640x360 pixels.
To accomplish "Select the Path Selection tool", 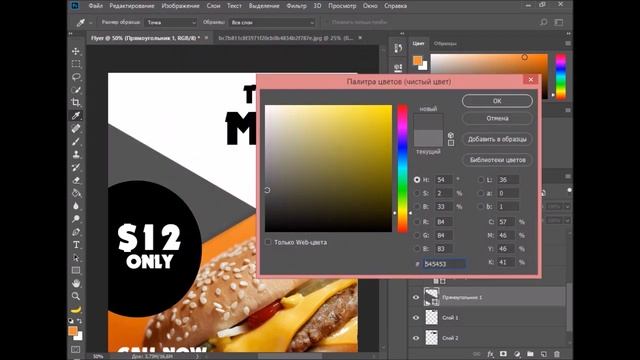I will pyautogui.click(x=76, y=258).
